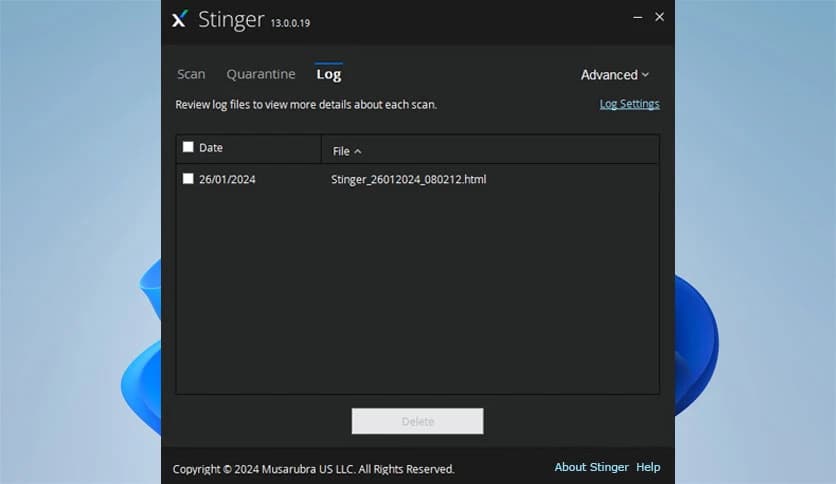836x484 pixels.
Task: Open the About Stinger link
Action: 591,467
